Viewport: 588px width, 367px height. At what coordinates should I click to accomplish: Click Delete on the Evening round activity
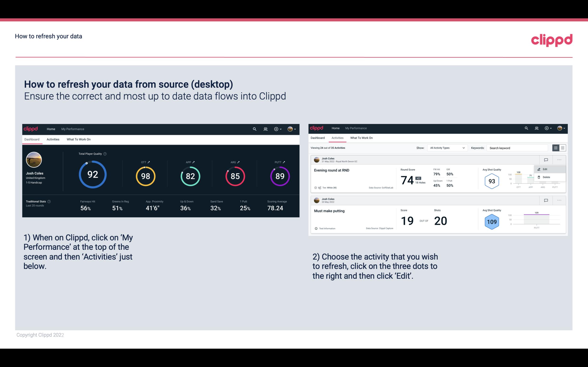546,177
